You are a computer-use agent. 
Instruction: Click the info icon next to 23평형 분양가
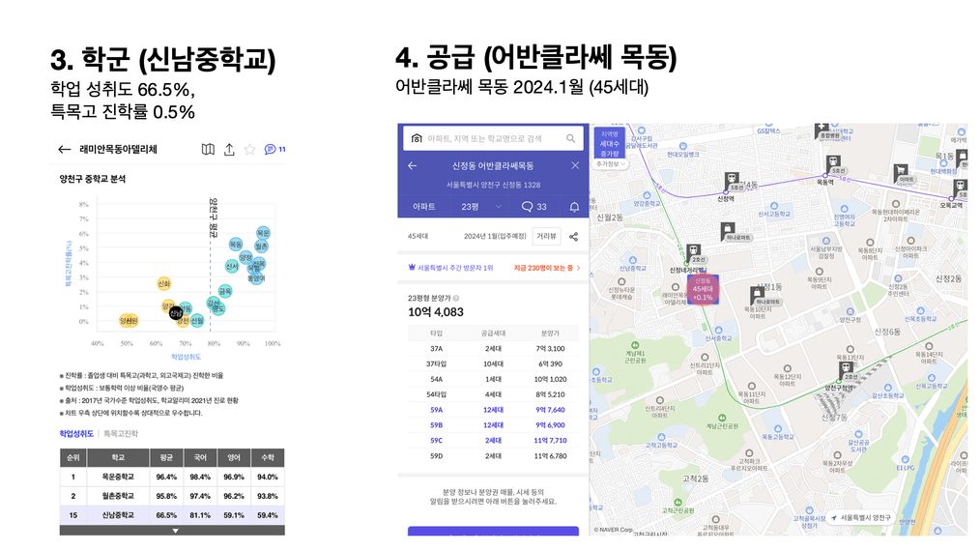(456, 299)
